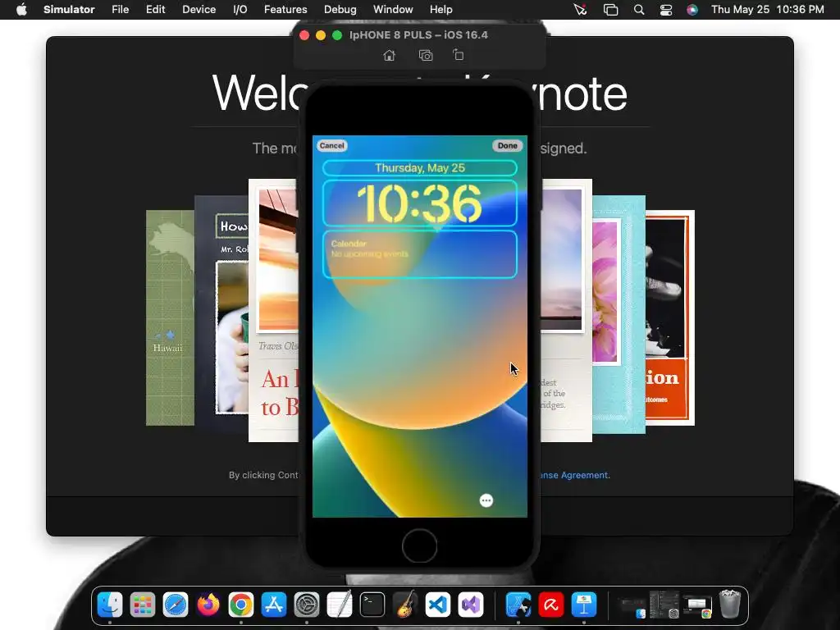Open Xcode Simulator icon in the Dock
840x630 pixels.
click(518, 605)
